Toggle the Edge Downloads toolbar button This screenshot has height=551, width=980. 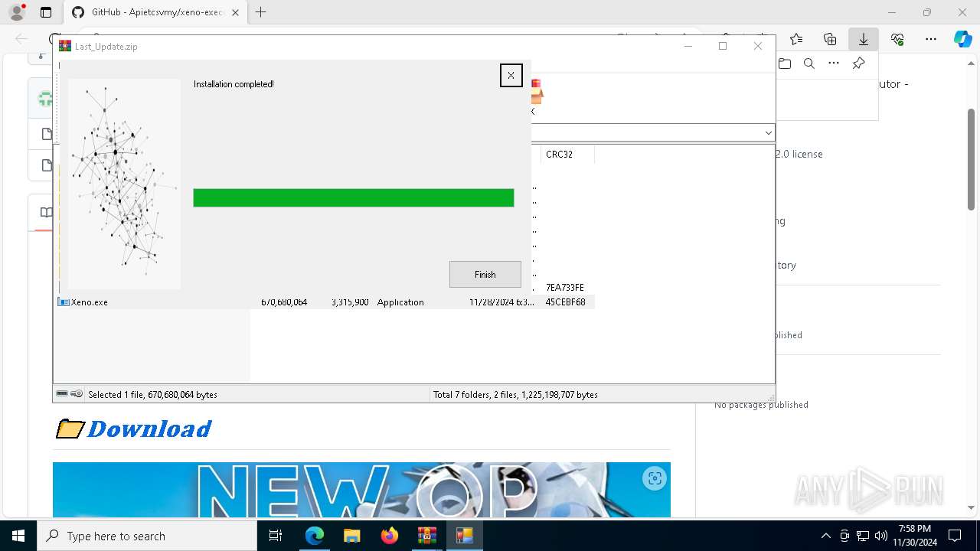[864, 39]
